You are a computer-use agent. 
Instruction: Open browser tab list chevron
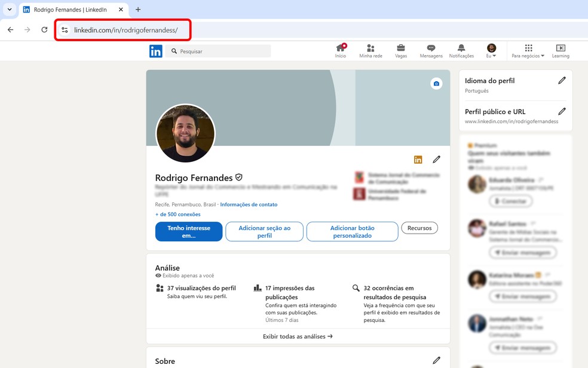click(x=10, y=10)
